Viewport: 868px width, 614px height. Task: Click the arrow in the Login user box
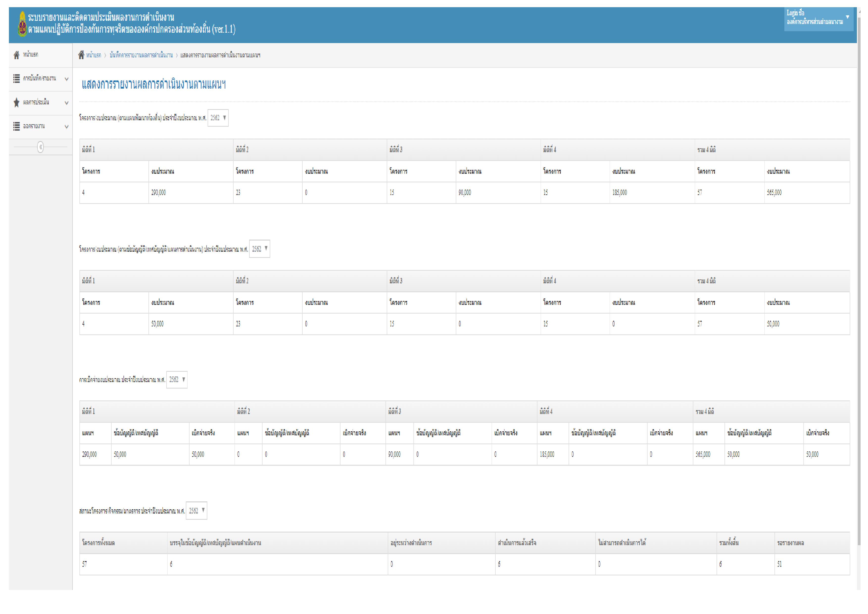tap(847, 17)
